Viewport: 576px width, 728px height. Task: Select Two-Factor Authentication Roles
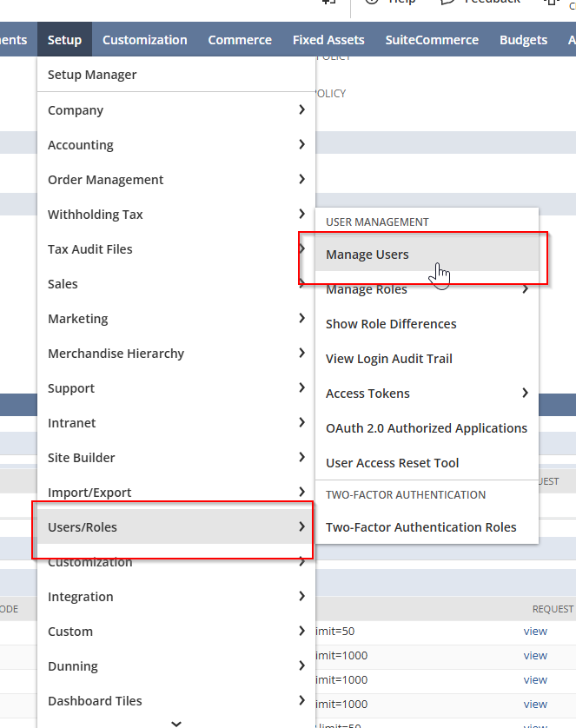(x=421, y=526)
